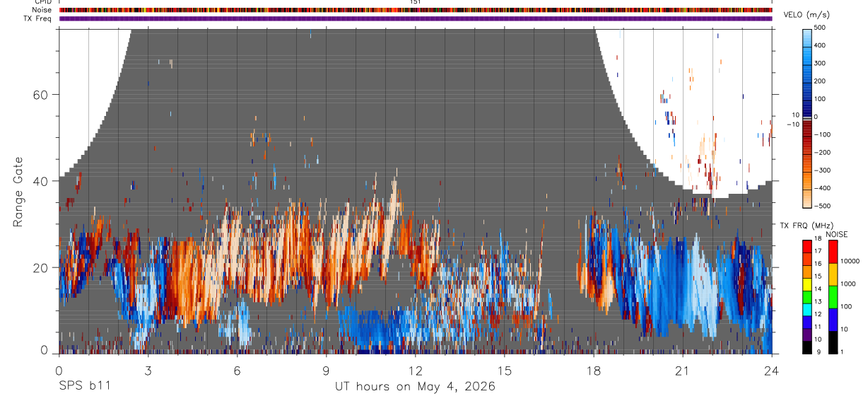The width and height of the screenshot is (868, 401).
Task: Click the 16 tick on TX FRQ legend
Action: point(817,264)
